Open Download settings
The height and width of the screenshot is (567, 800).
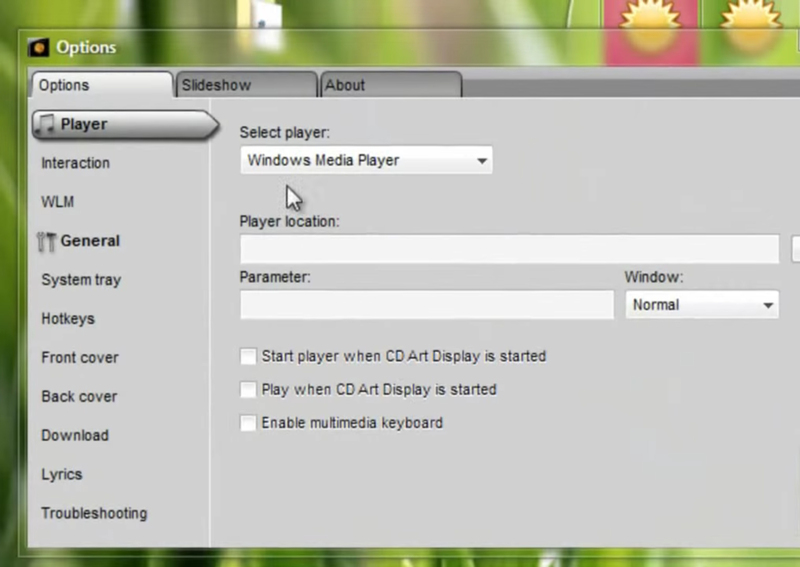[x=75, y=435]
